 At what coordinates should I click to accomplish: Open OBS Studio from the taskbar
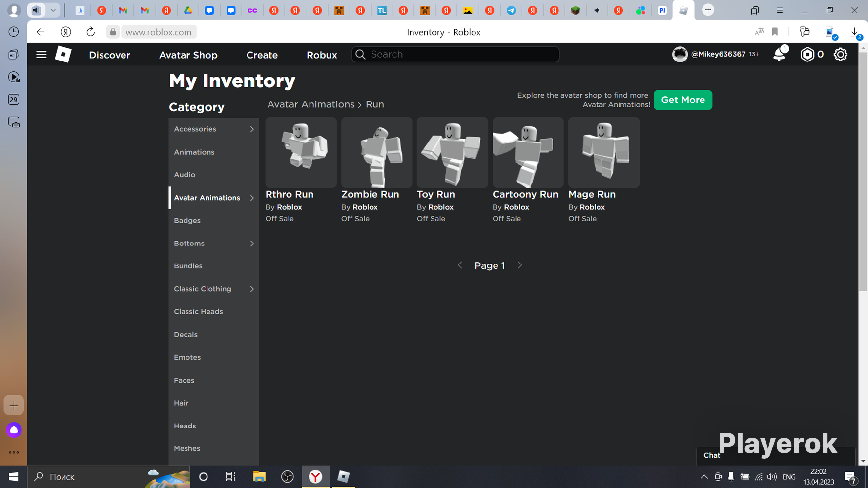pos(288,477)
